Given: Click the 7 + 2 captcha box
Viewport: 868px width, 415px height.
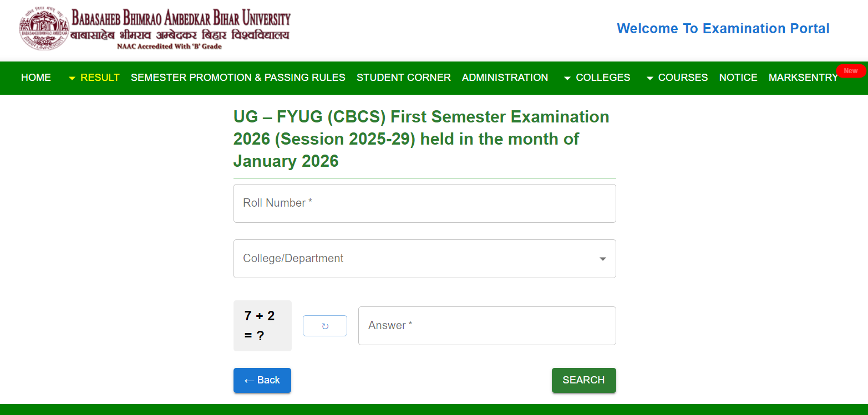Looking at the screenshot, I should coord(262,325).
